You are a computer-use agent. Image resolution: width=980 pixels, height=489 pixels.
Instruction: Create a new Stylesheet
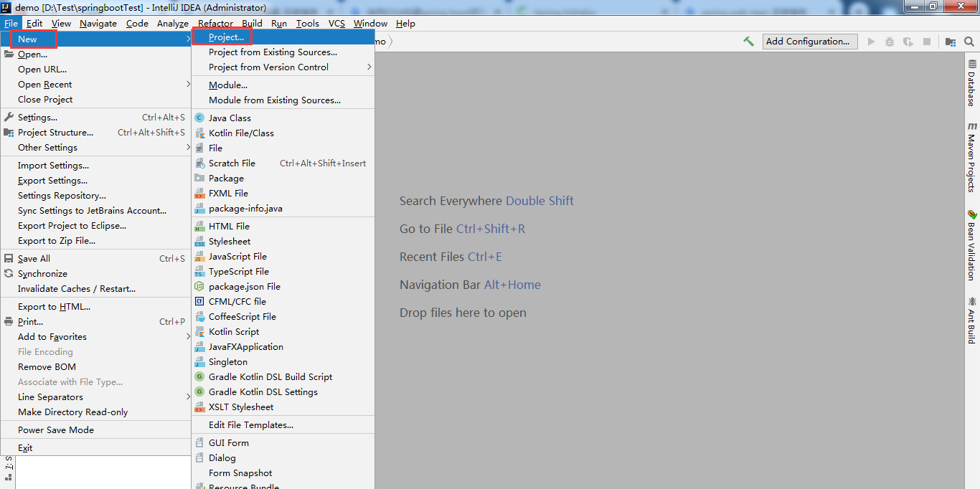tap(283, 241)
